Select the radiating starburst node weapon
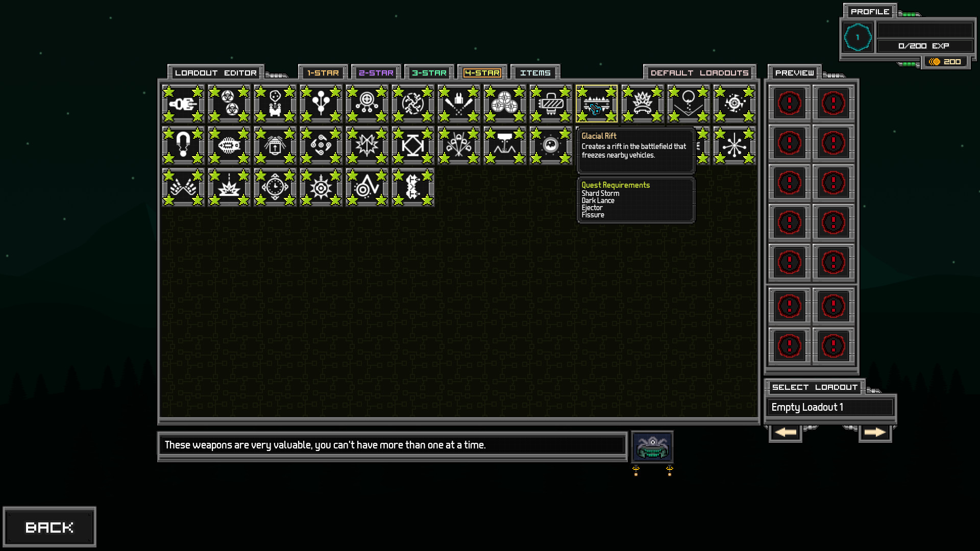 (734, 146)
